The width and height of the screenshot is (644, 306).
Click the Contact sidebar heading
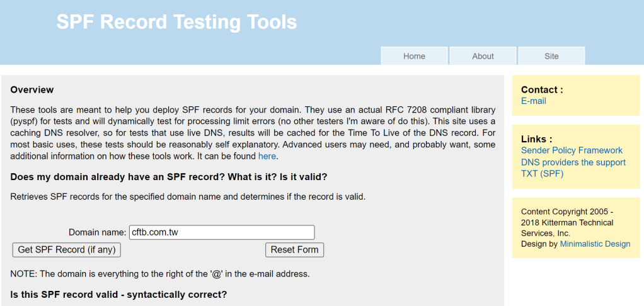click(x=542, y=89)
